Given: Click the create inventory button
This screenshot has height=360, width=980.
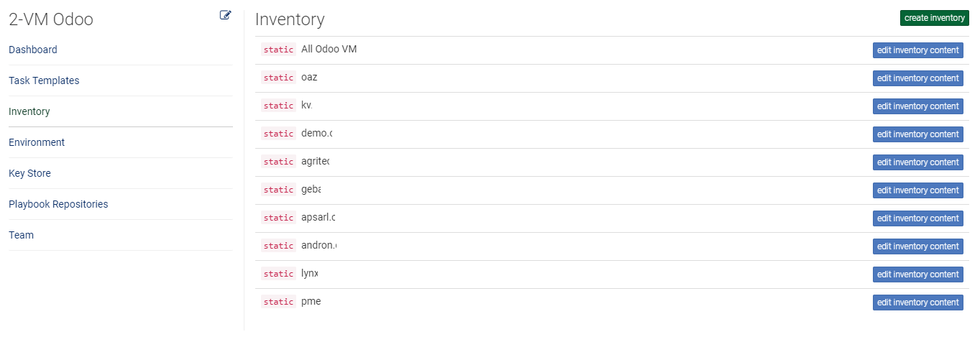Looking at the screenshot, I should pyautogui.click(x=935, y=18).
